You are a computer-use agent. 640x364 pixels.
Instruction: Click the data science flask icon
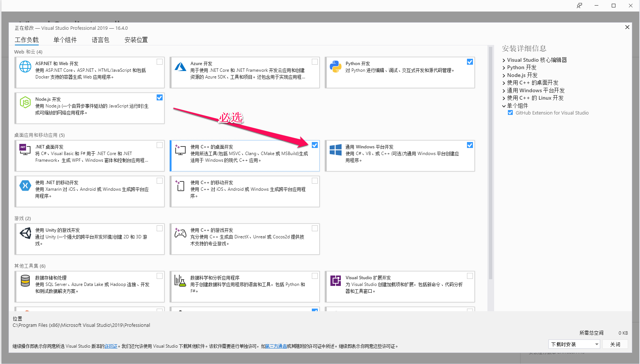pyautogui.click(x=180, y=281)
